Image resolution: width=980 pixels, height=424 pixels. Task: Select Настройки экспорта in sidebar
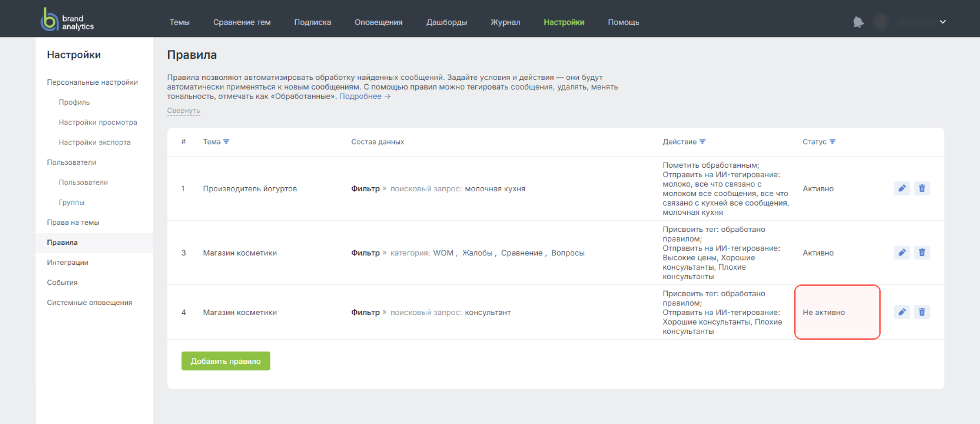[94, 142]
